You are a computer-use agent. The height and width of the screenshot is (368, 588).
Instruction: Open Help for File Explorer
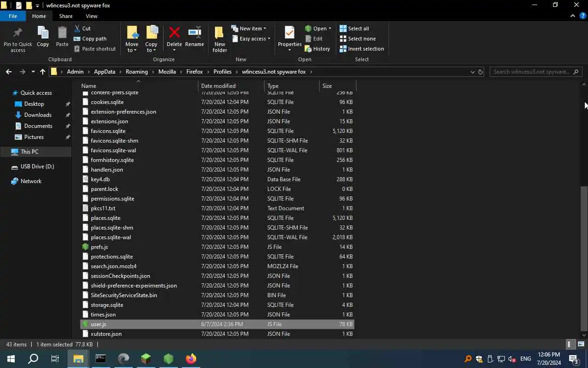click(583, 16)
